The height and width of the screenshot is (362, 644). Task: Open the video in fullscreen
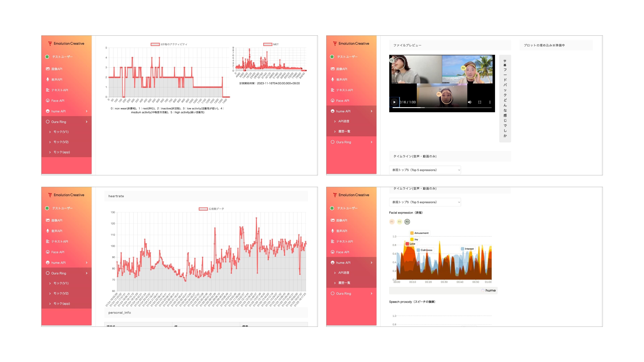(x=480, y=102)
